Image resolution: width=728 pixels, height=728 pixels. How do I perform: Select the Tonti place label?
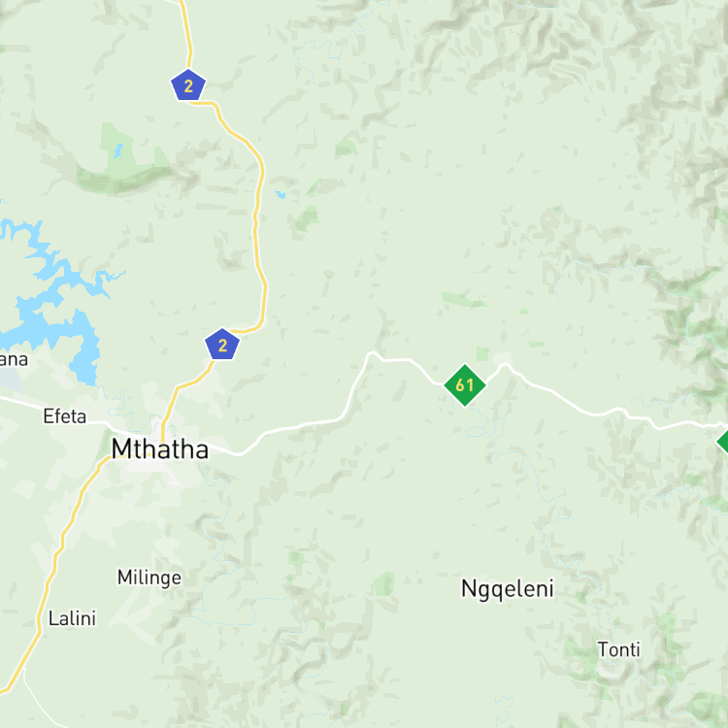(x=619, y=649)
